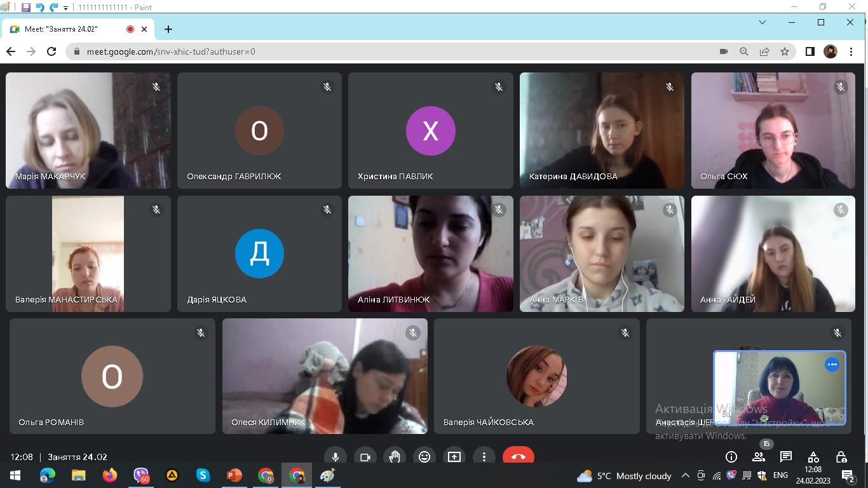Click the raise hand icon in Meet
This screenshot has width=868, height=488.
(x=395, y=456)
